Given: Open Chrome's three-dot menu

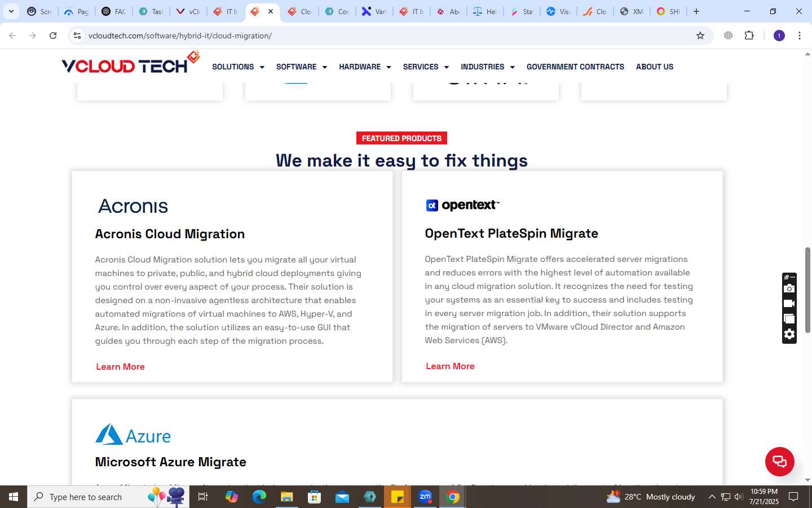Looking at the screenshot, I should (x=800, y=36).
